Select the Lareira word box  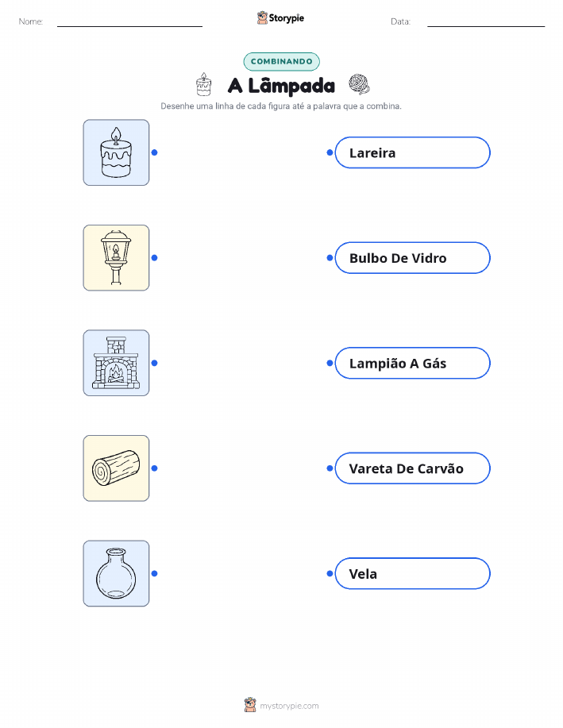click(x=412, y=152)
